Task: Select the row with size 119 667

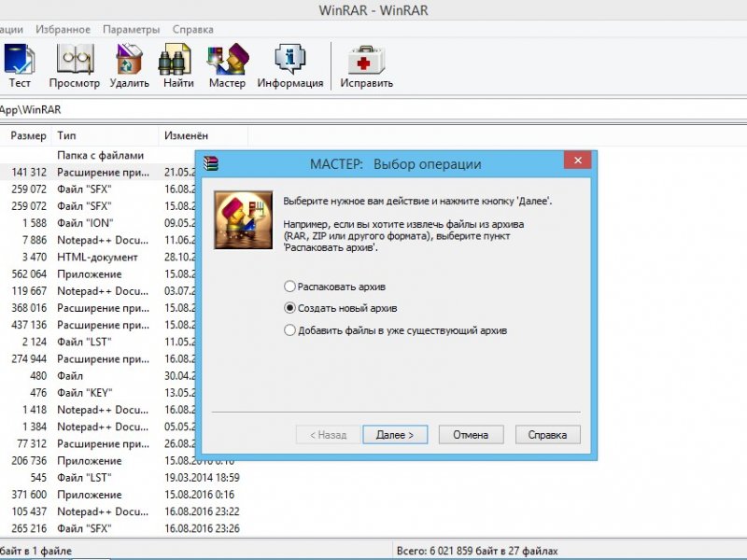Action: pos(98,291)
